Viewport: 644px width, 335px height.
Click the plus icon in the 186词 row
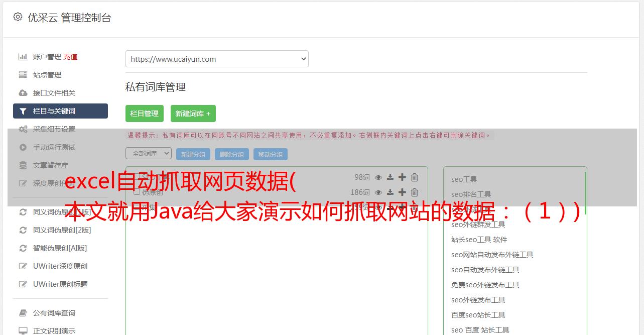point(402,192)
